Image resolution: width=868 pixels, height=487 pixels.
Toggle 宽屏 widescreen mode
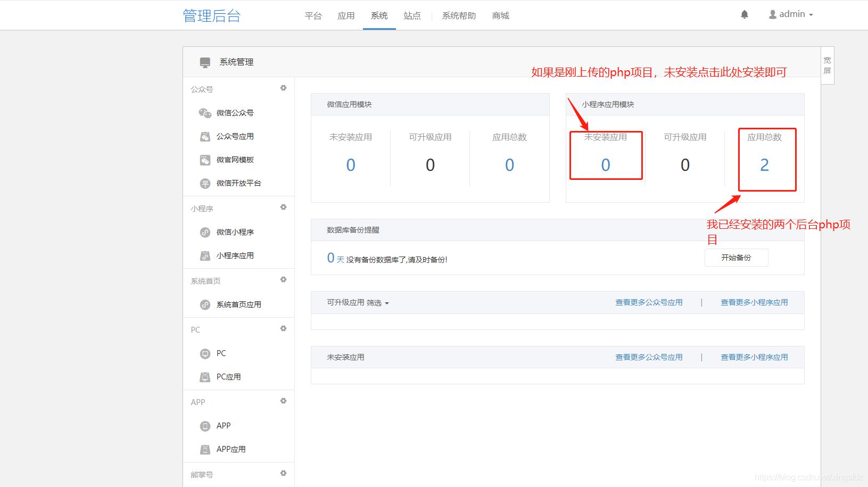827,65
